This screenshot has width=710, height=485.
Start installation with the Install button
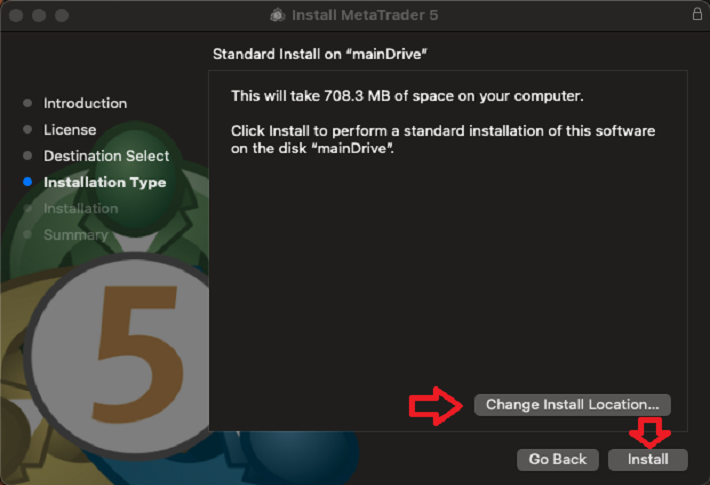(x=647, y=459)
